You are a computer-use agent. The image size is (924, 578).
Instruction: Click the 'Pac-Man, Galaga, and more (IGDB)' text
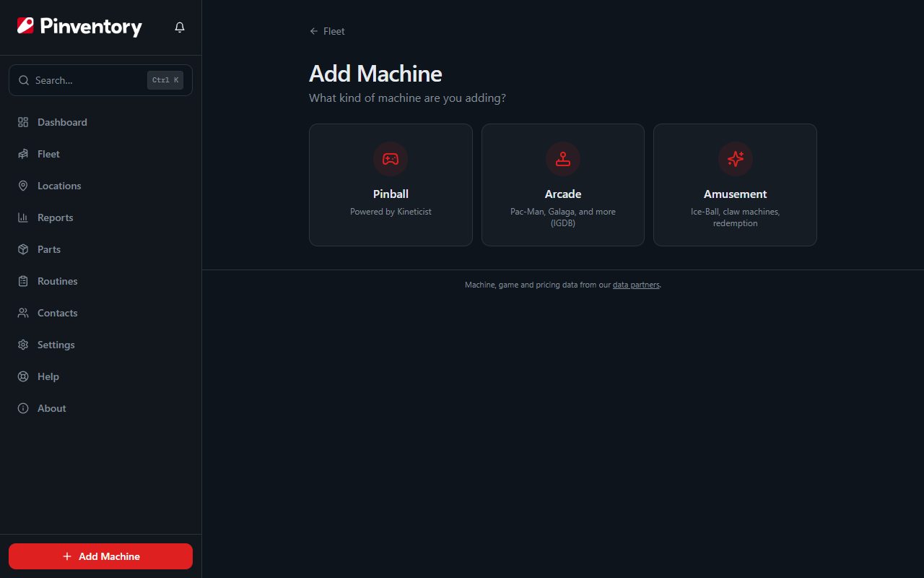[x=563, y=217]
